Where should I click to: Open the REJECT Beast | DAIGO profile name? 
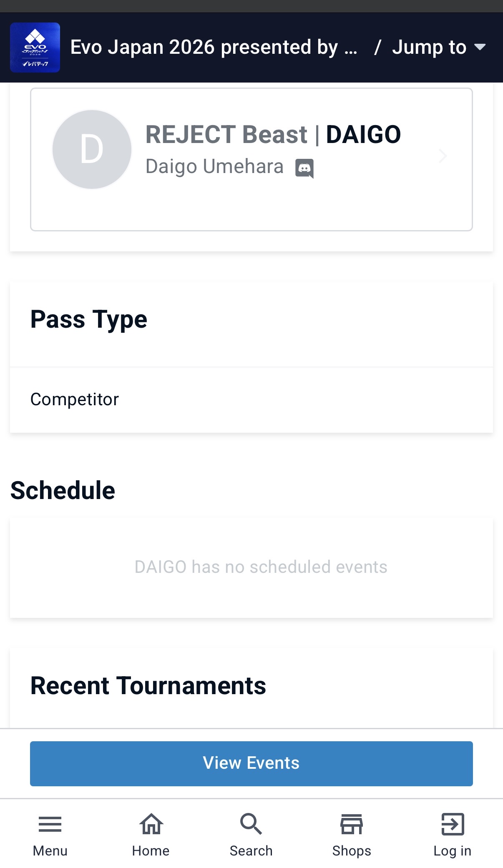point(273,134)
